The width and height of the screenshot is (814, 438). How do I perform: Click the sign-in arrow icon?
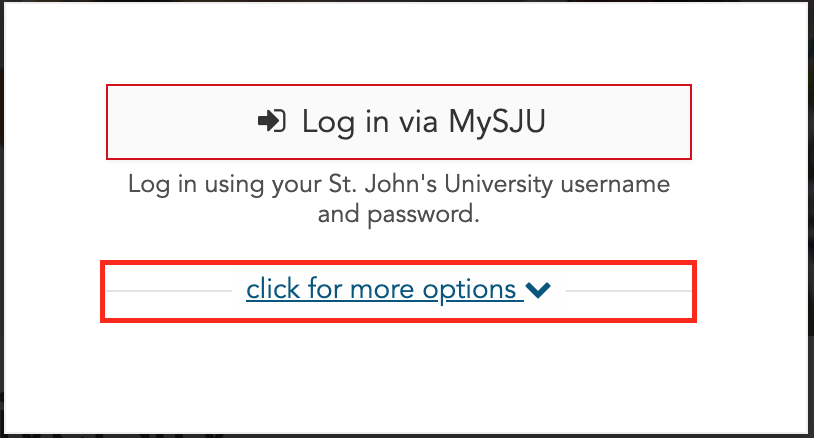272,121
